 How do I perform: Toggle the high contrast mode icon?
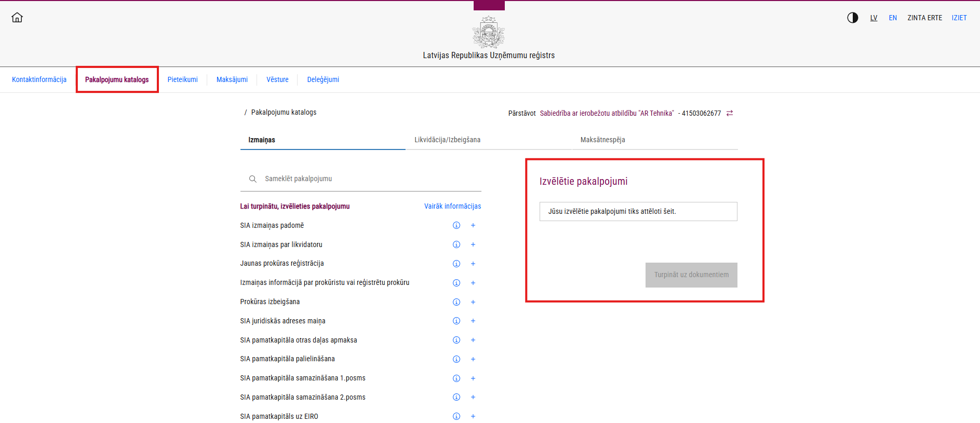[x=852, y=18]
